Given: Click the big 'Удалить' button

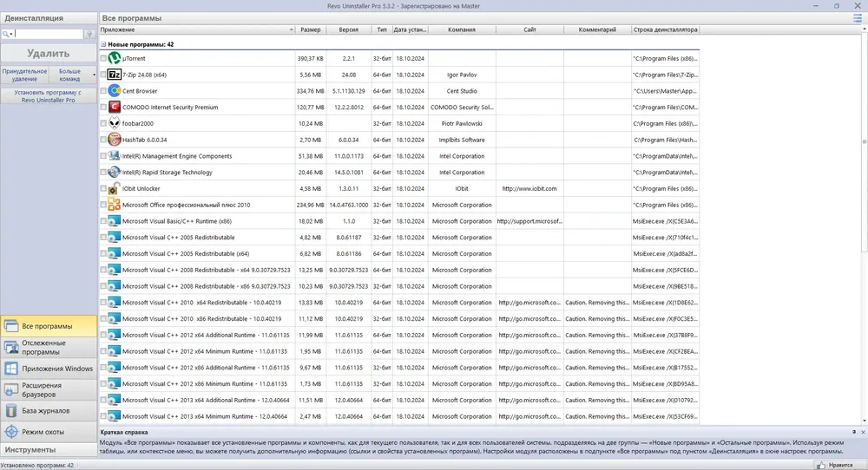Looking at the screenshot, I should (x=48, y=53).
